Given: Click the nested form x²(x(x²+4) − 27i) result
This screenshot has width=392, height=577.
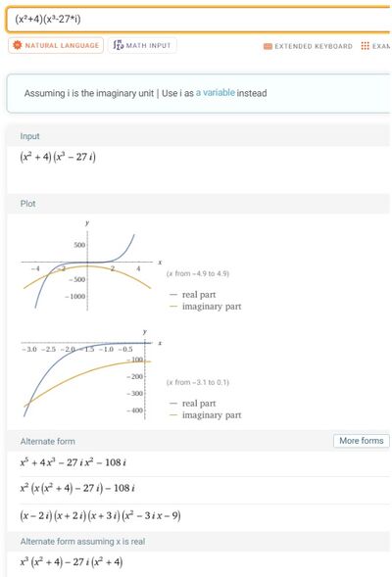Looking at the screenshot, I should 77,488.
